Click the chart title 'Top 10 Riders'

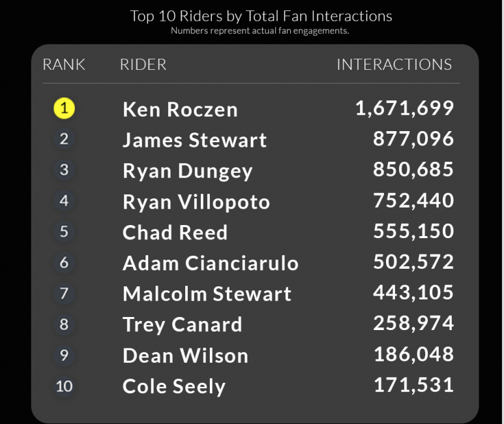coord(261,16)
